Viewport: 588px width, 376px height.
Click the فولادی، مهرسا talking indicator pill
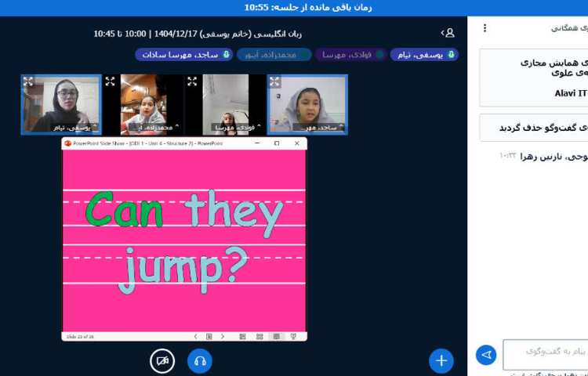[351, 55]
